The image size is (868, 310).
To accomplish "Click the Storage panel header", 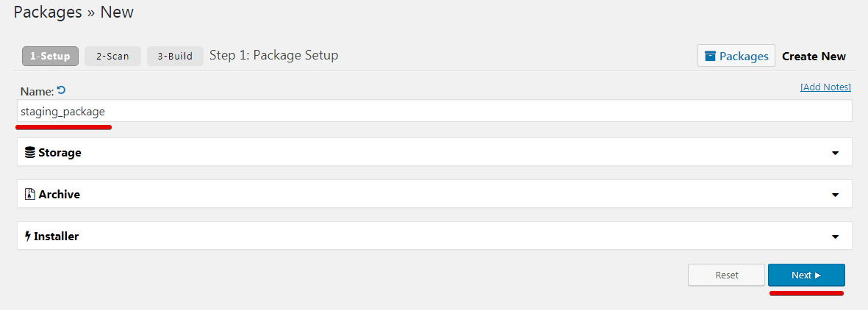I will (434, 152).
